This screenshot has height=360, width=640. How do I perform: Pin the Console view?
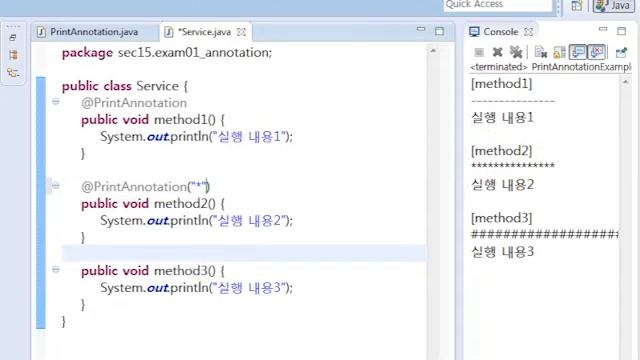coord(621,52)
